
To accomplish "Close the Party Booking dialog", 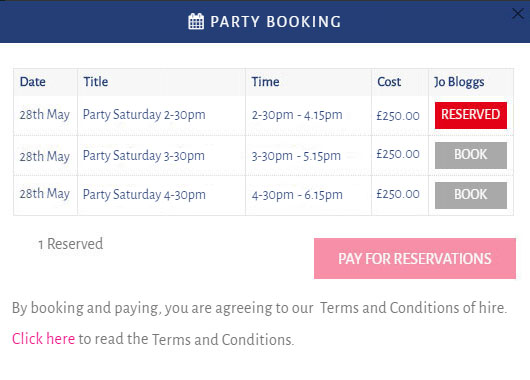I will 517,14.
